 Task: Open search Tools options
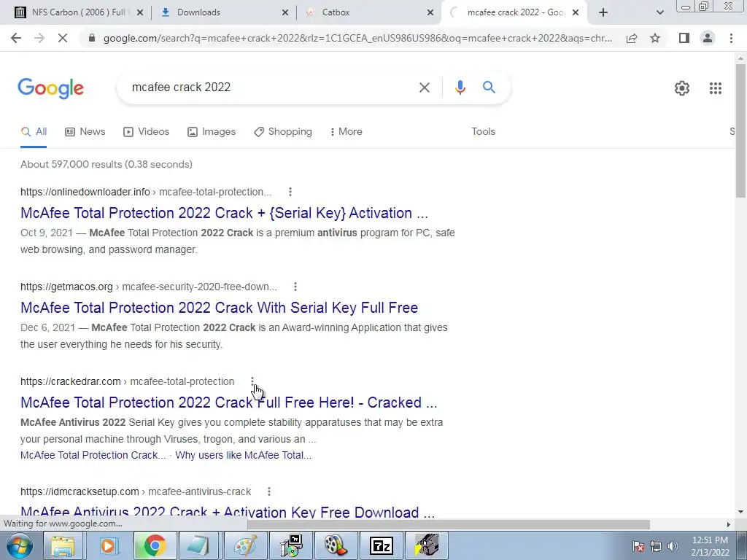point(483,131)
